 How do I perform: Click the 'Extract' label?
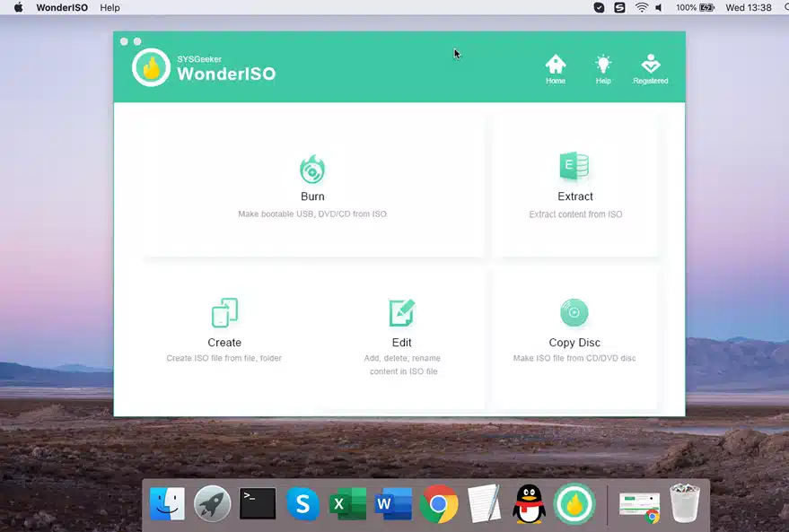(x=575, y=196)
